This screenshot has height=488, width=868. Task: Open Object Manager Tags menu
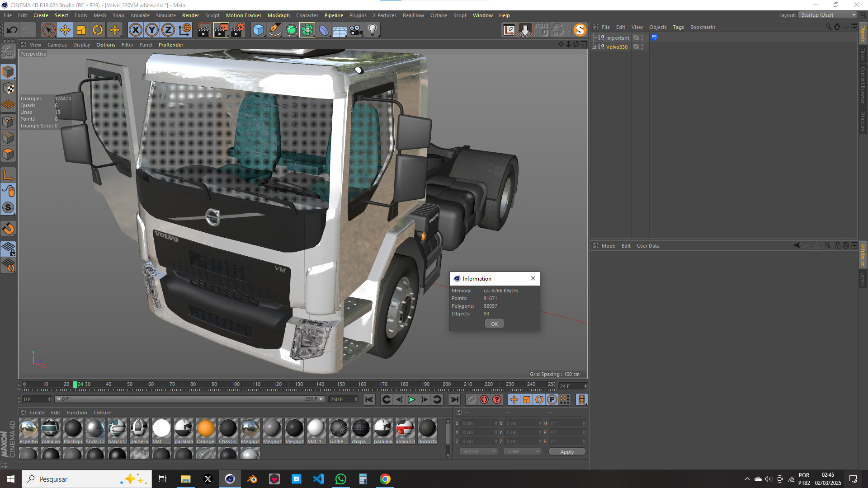click(678, 27)
